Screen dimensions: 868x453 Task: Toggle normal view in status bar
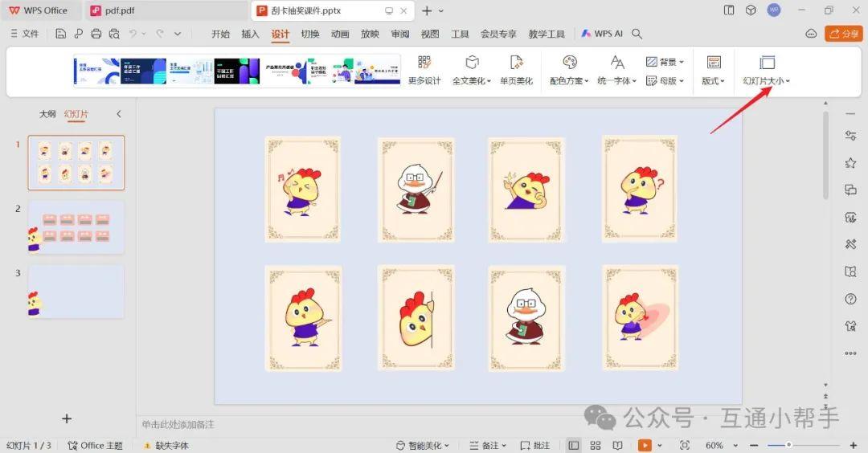[574, 445]
